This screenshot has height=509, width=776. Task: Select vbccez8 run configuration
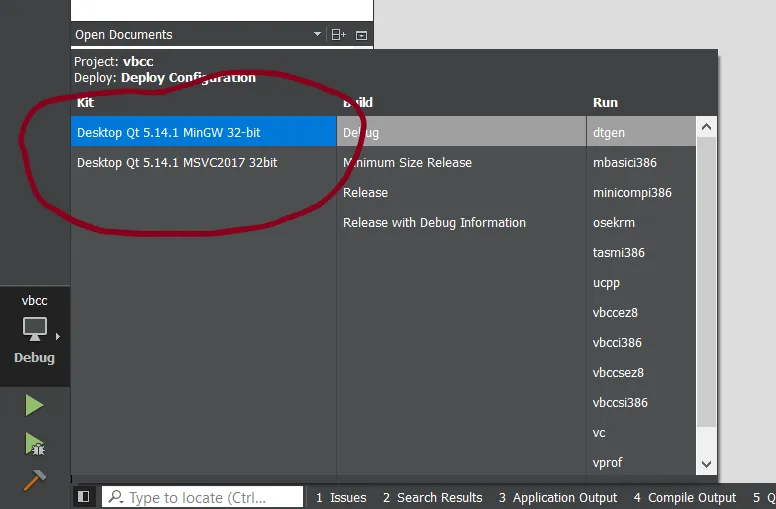coord(641,312)
